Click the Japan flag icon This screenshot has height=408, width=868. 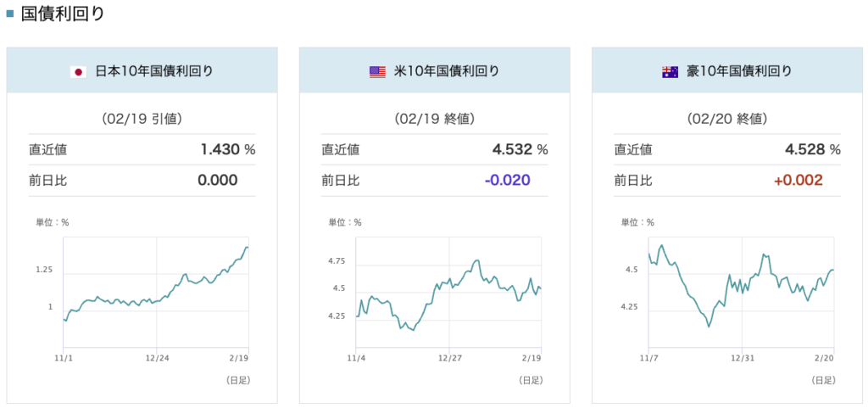pyautogui.click(x=79, y=71)
